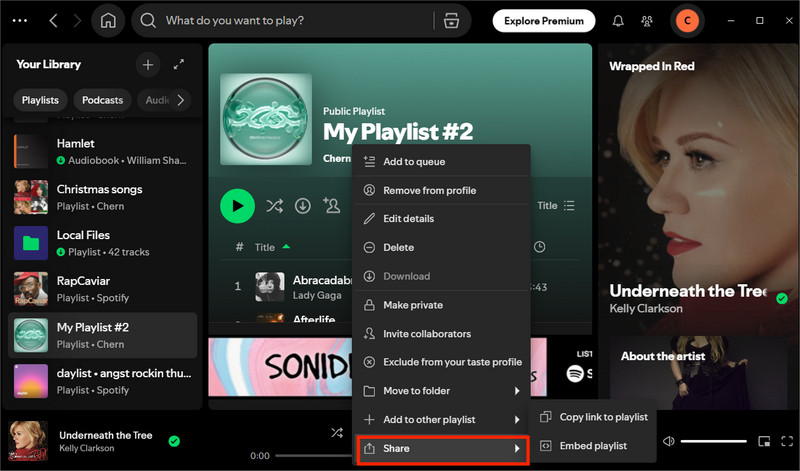Toggle shuffle in the bottom player bar

point(337,433)
